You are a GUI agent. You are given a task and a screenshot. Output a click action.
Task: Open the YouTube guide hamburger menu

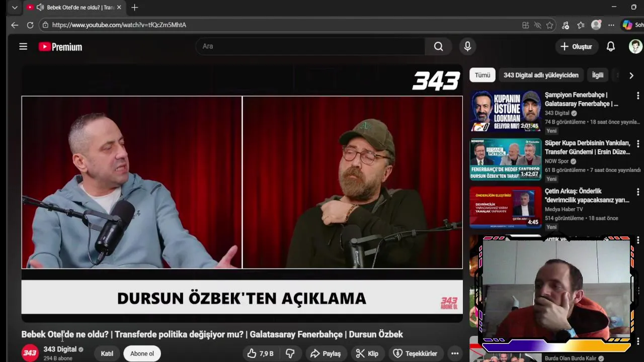(x=23, y=46)
